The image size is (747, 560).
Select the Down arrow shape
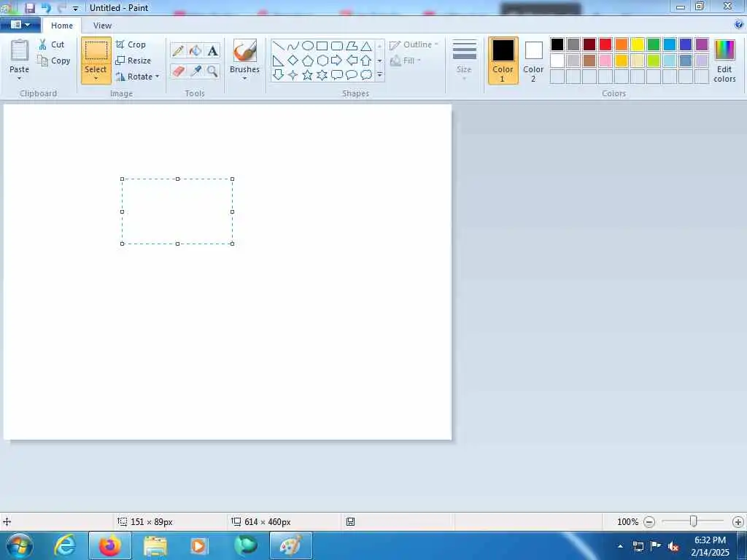[x=279, y=75]
